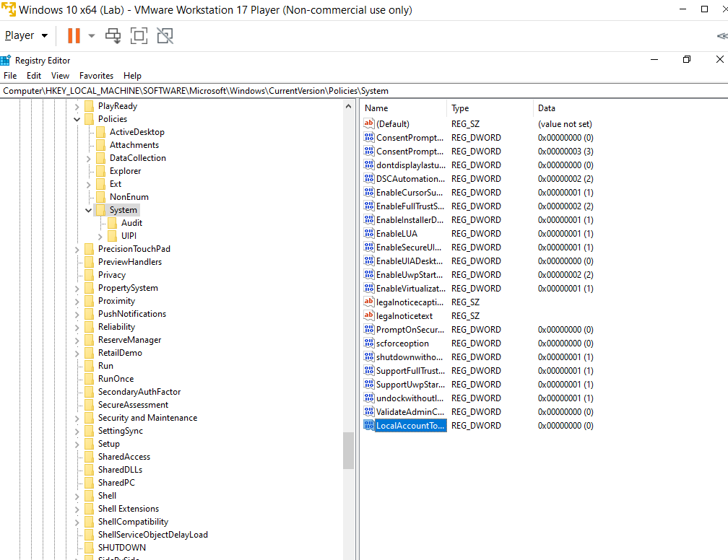Select the scforceoption DWORD icon
728x560 pixels.
coord(368,344)
